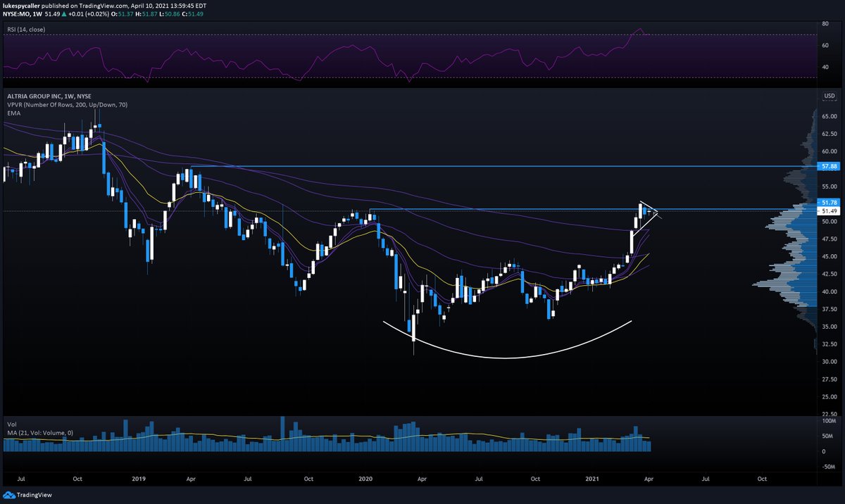Click the lukespycaller author name
Image resolution: width=845 pixels, height=504 pixels.
click(x=23, y=5)
